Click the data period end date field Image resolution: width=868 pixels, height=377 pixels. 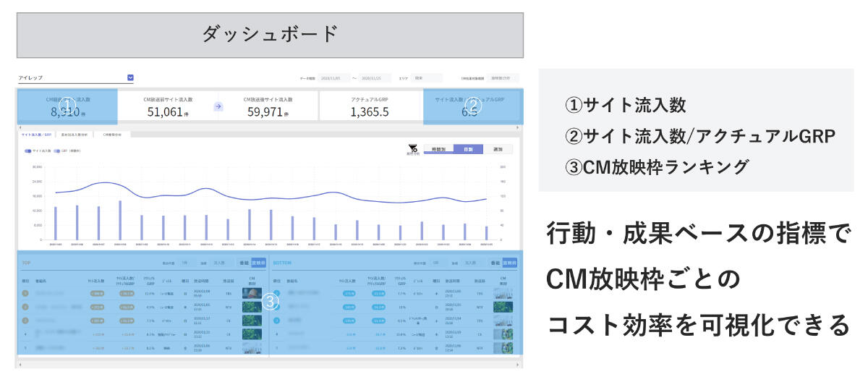(375, 77)
